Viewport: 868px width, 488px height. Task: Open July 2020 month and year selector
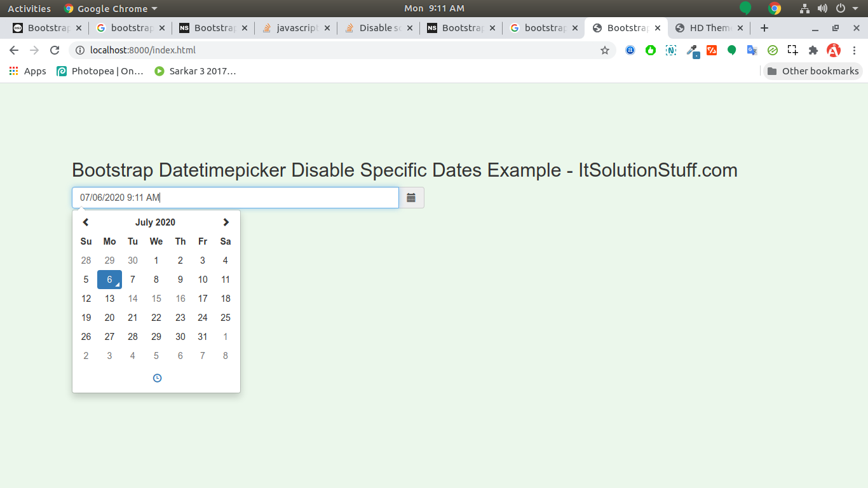coord(155,222)
